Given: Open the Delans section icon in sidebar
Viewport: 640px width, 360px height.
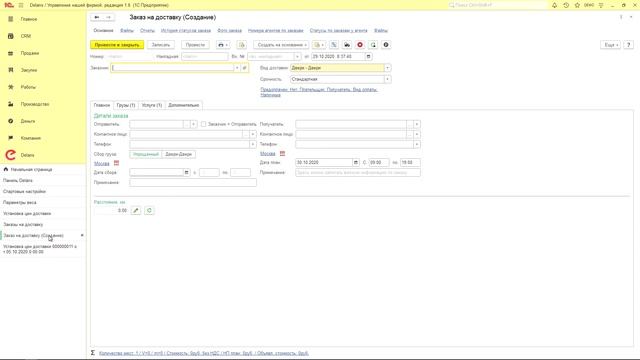Looking at the screenshot, I should [x=11, y=155].
